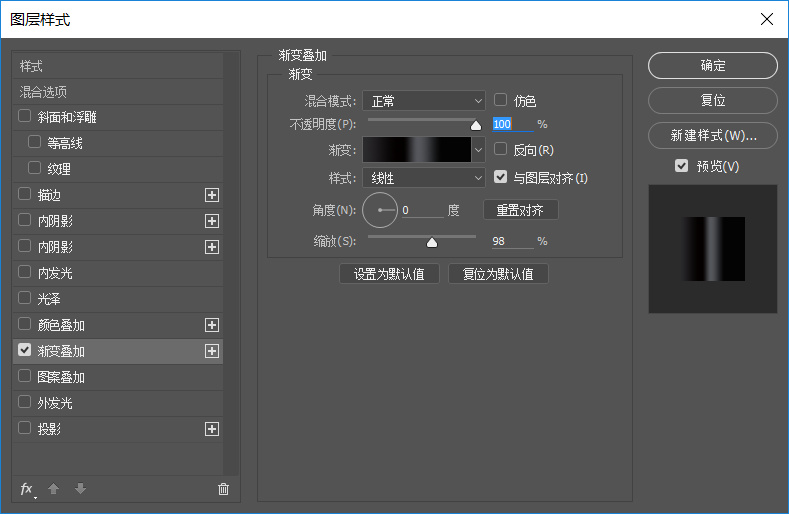Click the plus icon next to 投影
The height and width of the screenshot is (514, 789).
pos(212,429)
